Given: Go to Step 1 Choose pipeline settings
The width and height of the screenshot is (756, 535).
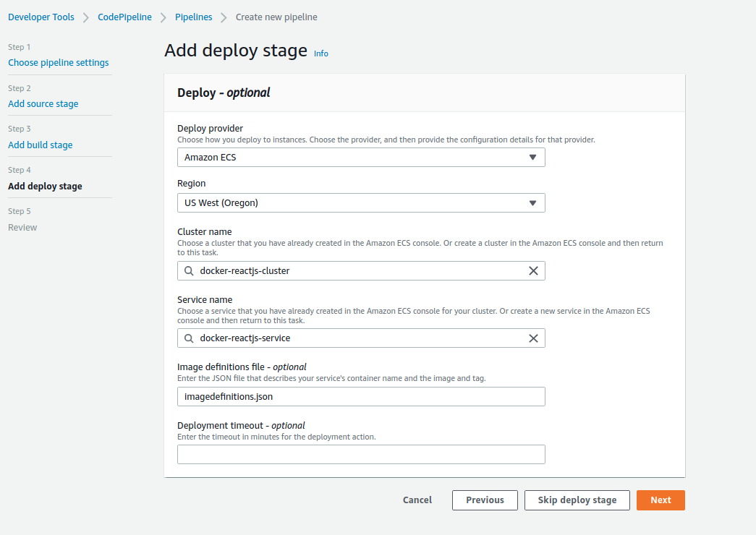Looking at the screenshot, I should point(59,62).
